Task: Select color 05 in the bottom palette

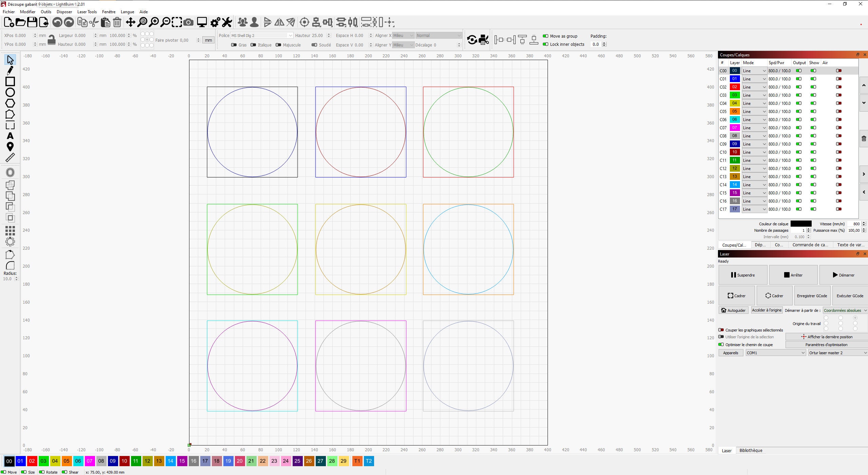Action: (67, 461)
